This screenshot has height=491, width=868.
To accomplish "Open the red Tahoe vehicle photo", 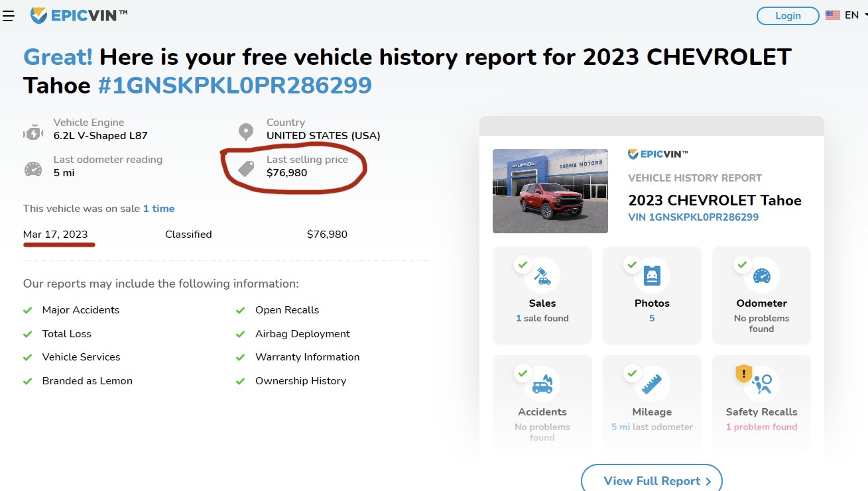I will pyautogui.click(x=550, y=191).
